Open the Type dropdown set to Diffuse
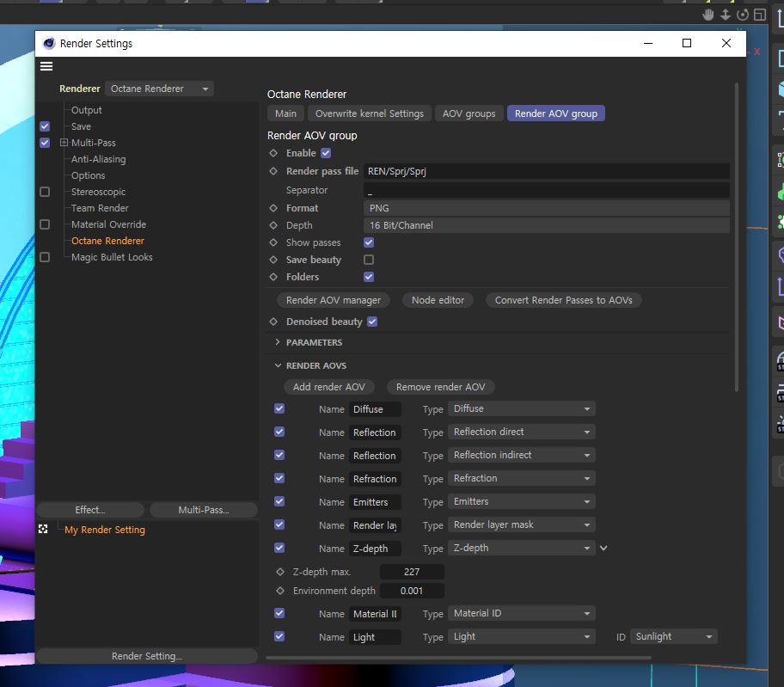 pos(522,408)
